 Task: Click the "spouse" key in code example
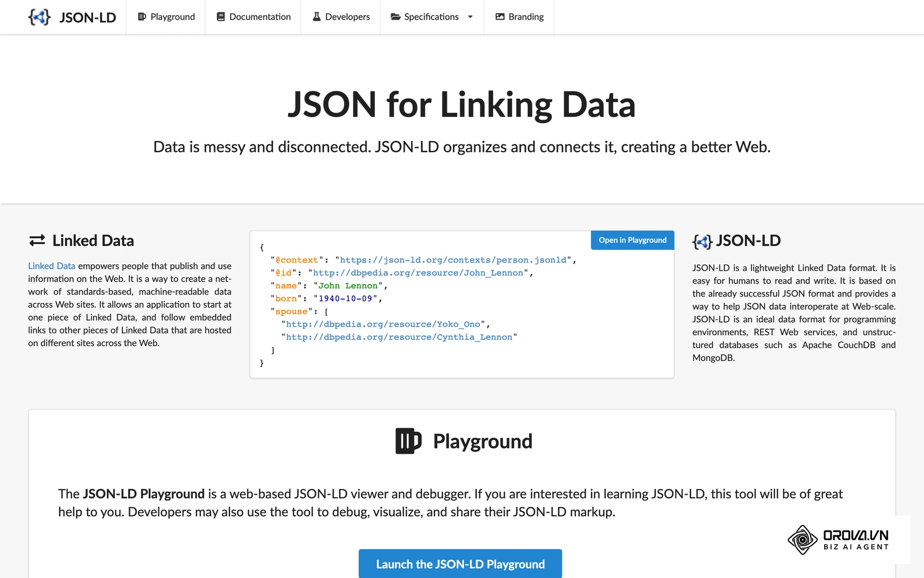point(292,312)
